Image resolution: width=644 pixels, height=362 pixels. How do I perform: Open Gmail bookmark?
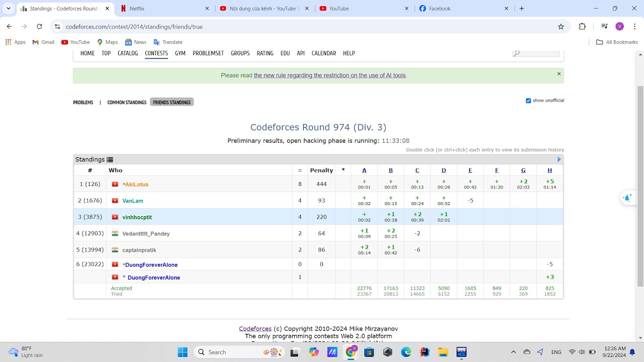point(43,42)
